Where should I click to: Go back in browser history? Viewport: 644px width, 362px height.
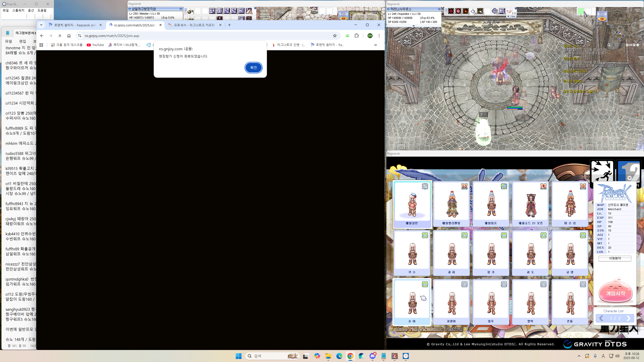pos(42,36)
